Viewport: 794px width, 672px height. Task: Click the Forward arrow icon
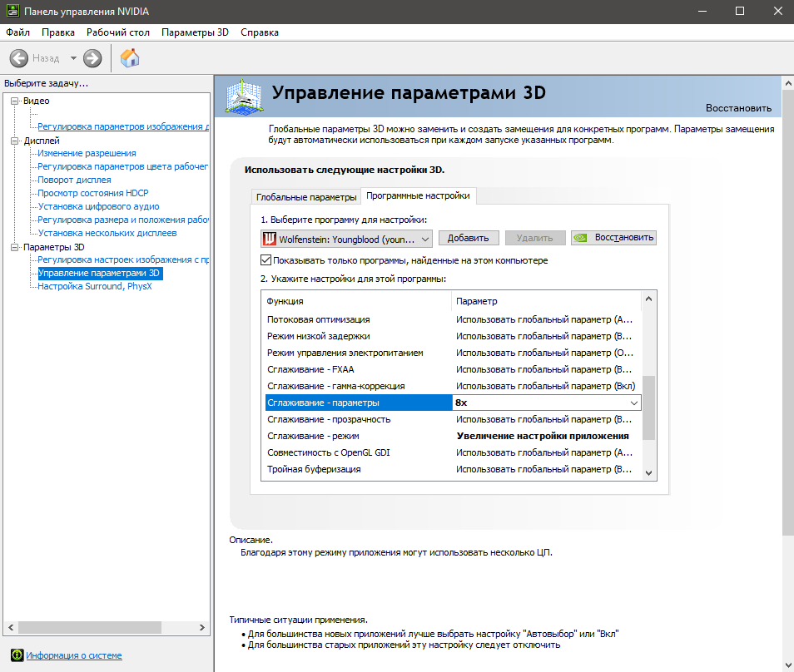[x=92, y=58]
